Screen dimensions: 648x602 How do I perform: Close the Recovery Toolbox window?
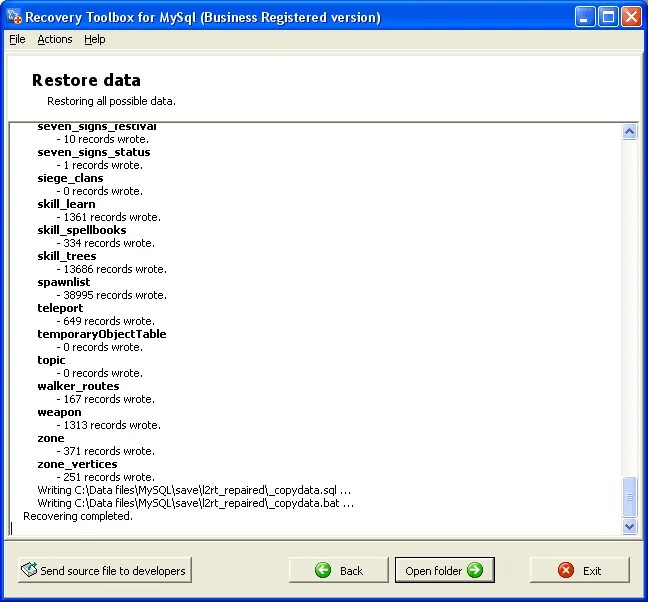coord(631,17)
